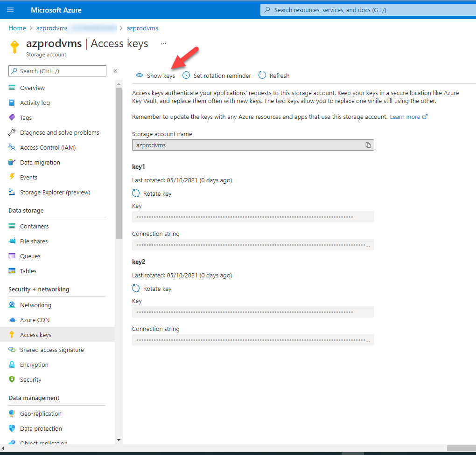Click the Rotate key icon under key1
Screen dimensions: 476x455
pos(136,193)
